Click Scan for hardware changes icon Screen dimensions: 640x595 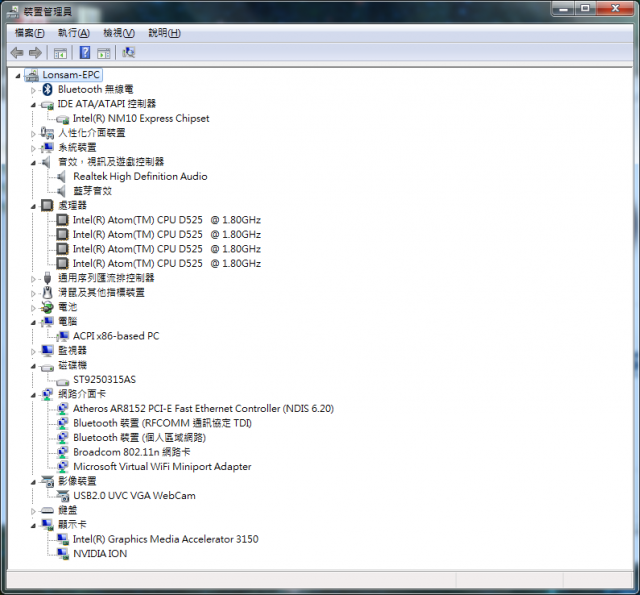tap(129, 52)
